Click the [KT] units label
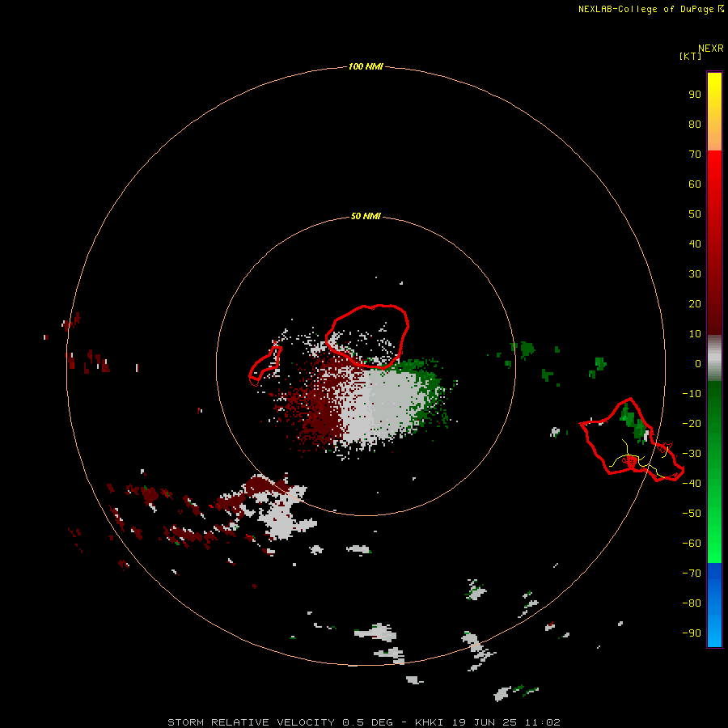 (691, 56)
